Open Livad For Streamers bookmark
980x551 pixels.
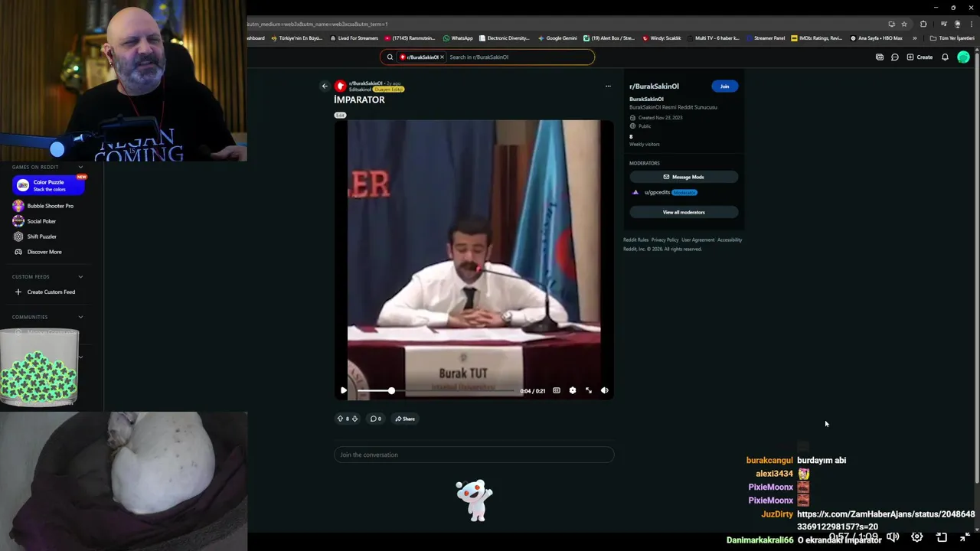pyautogui.click(x=354, y=37)
